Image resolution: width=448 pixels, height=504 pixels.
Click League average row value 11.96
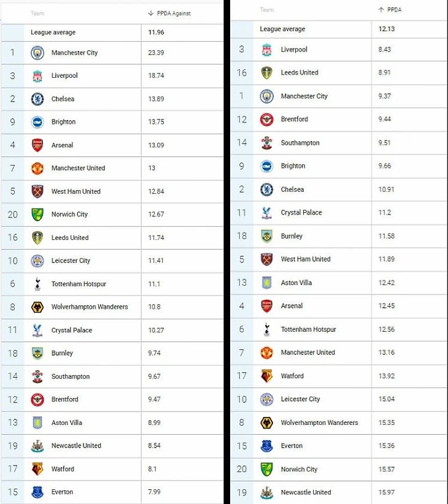[156, 32]
